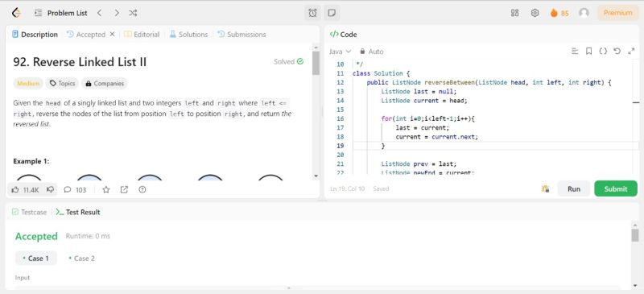644x294 pixels.
Task: Dislike the problem thumbs down
Action: coord(50,189)
